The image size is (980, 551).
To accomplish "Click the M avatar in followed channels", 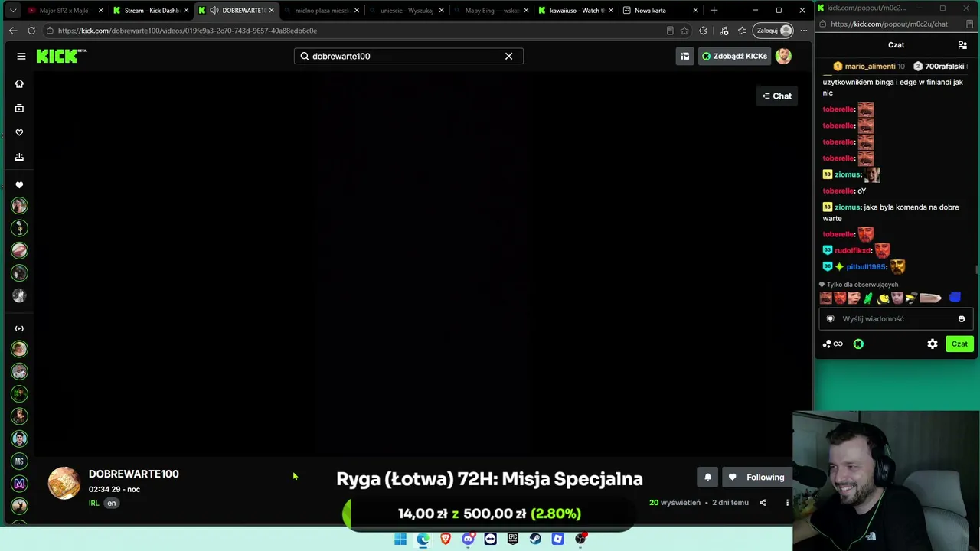I will [x=20, y=484].
